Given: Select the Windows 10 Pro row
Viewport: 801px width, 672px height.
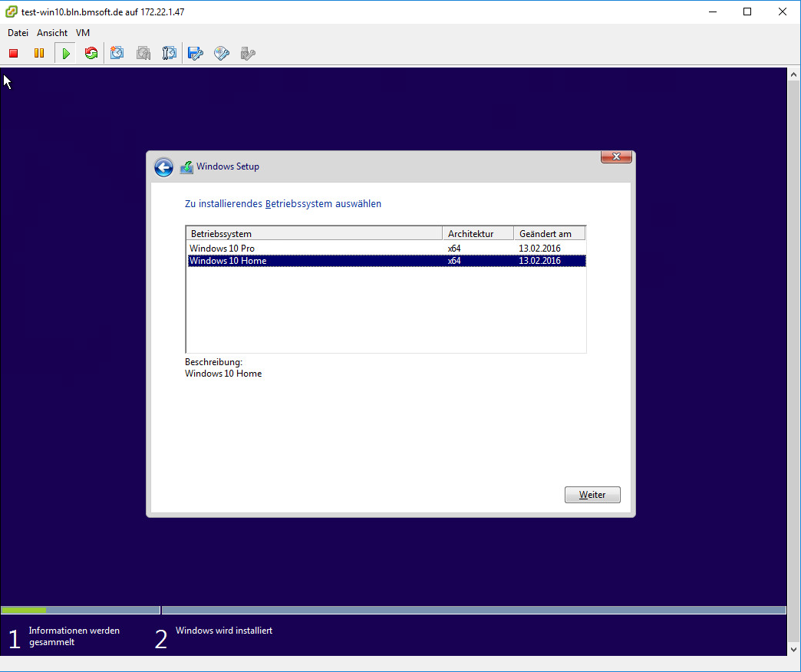Looking at the screenshot, I should pos(387,249).
